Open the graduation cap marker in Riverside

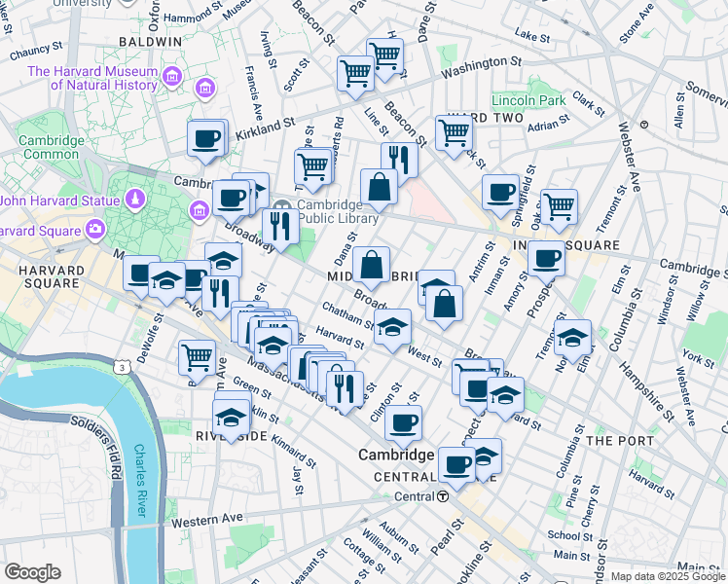(x=231, y=416)
